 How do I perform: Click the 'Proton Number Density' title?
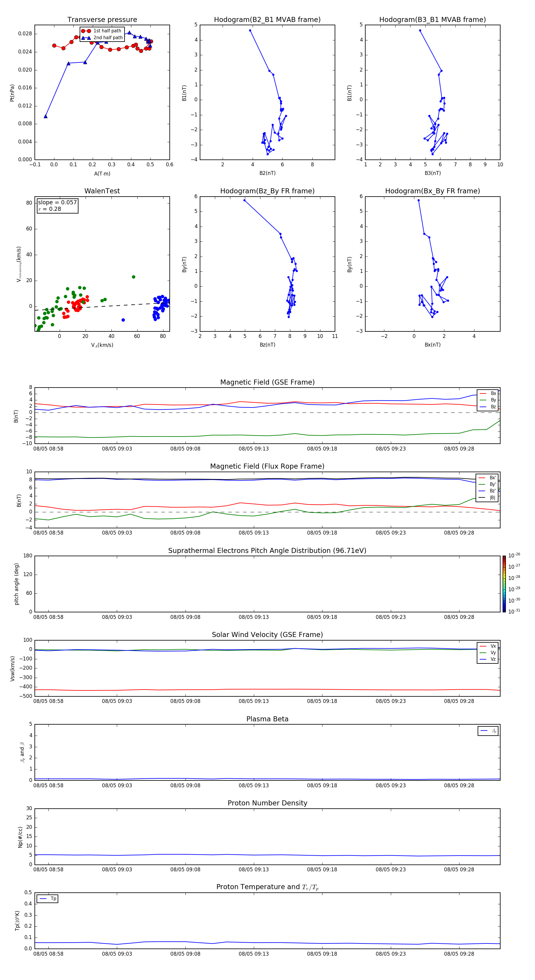point(267,803)
